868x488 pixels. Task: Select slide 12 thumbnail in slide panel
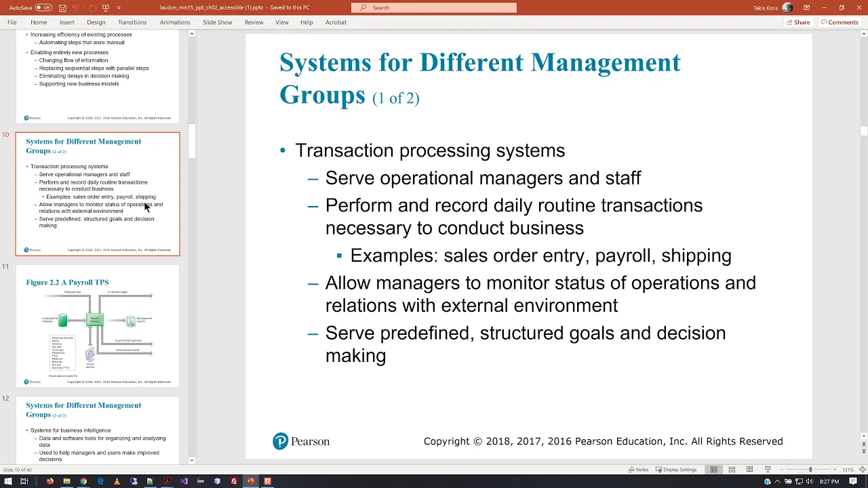click(x=98, y=430)
